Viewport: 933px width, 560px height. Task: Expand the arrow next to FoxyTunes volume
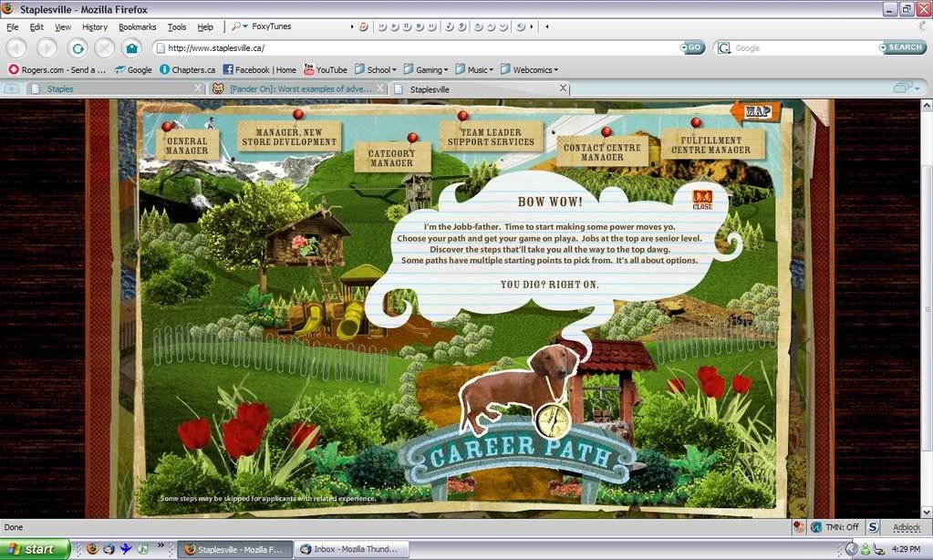pos(532,26)
